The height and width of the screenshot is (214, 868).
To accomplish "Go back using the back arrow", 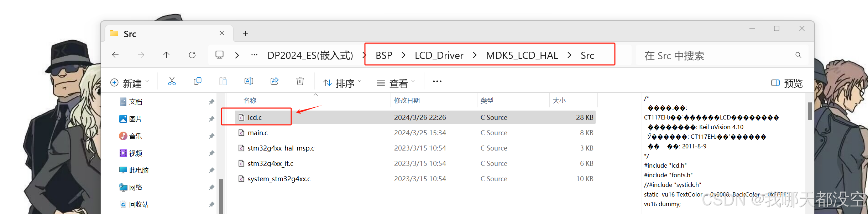I will 115,55.
